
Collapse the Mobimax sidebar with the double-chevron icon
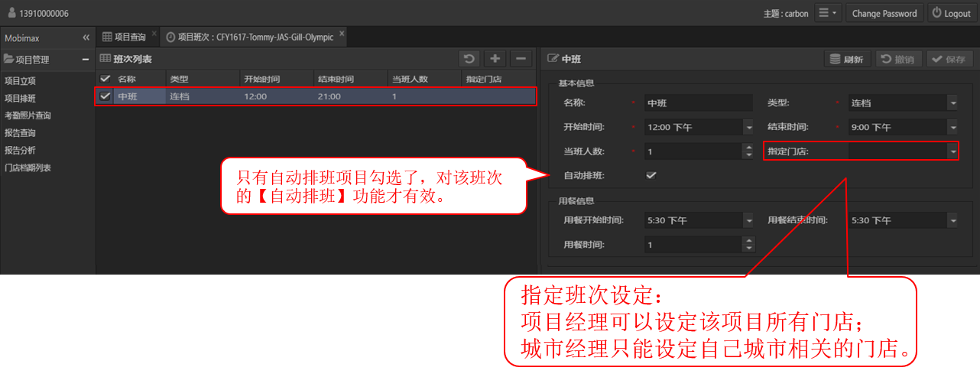(x=86, y=37)
